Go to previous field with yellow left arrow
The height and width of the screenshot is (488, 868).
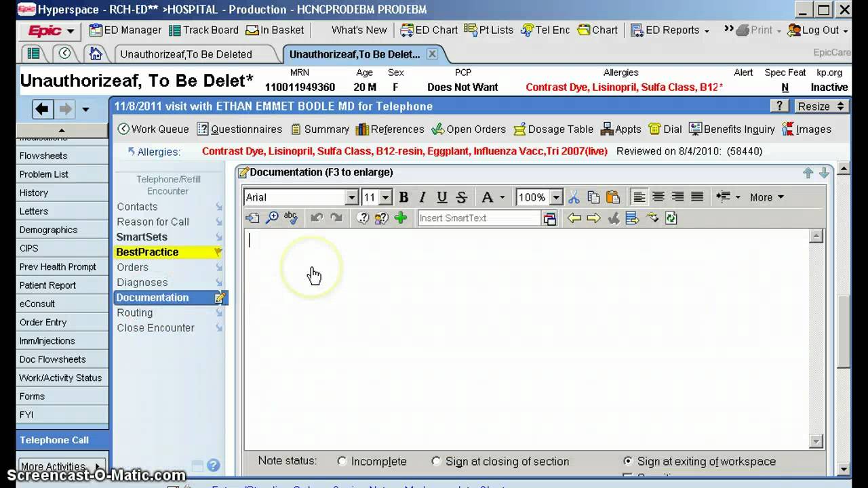point(574,218)
